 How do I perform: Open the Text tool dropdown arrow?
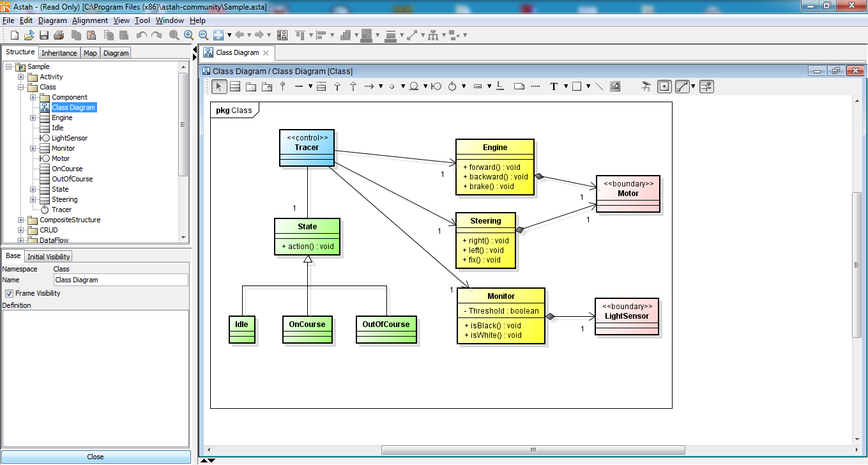[x=565, y=86]
